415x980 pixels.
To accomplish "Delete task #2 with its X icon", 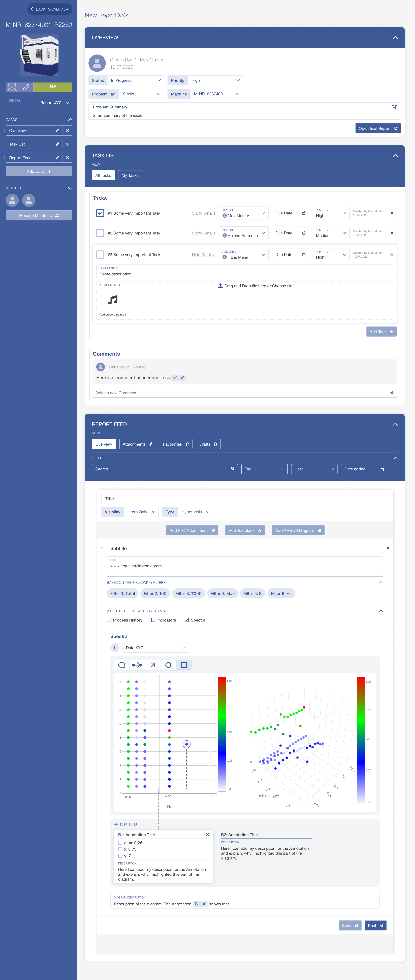I will point(392,233).
